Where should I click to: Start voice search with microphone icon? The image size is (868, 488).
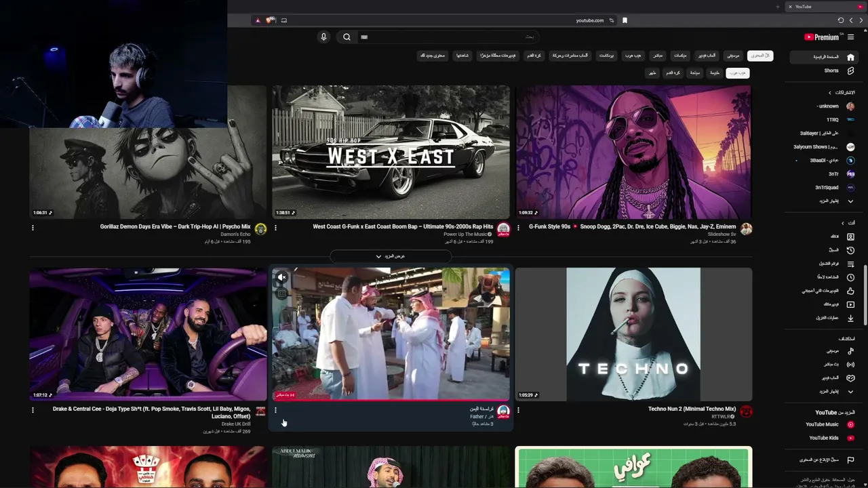click(x=323, y=37)
